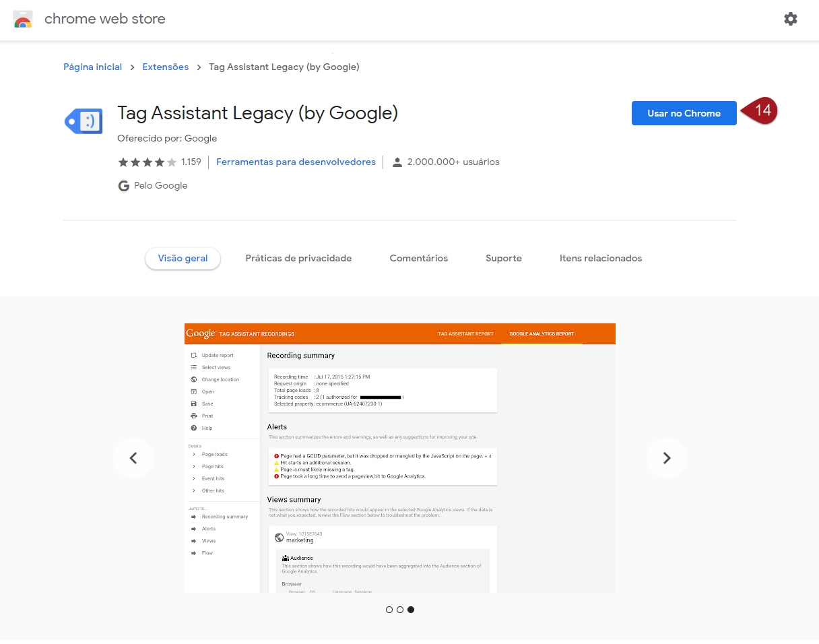The width and height of the screenshot is (819, 644).
Task: Click the star rating icons
Action: pyautogui.click(x=147, y=162)
